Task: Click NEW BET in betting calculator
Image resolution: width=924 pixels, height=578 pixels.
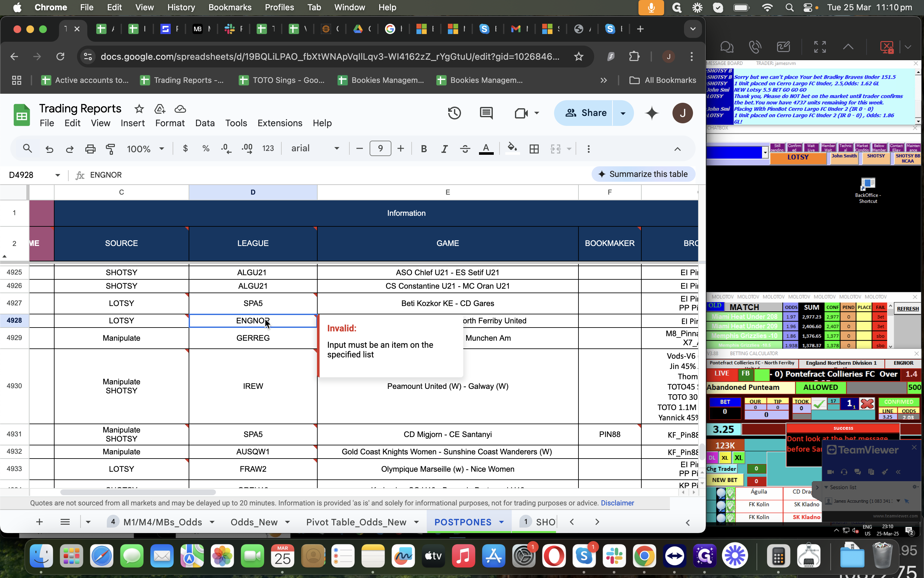Action: pos(724,480)
